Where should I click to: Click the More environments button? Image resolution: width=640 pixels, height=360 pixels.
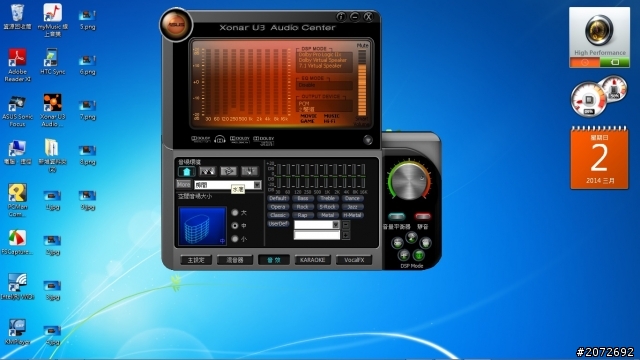point(184,184)
